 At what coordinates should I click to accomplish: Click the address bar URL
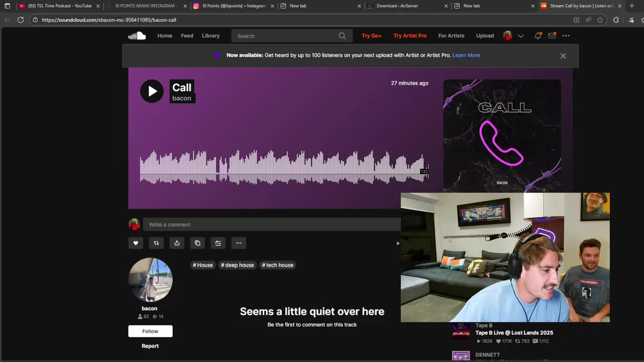click(x=109, y=20)
